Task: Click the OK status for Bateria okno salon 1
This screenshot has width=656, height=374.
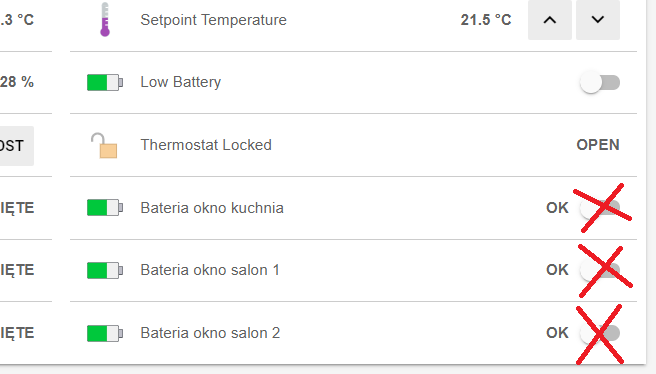Action: click(557, 270)
